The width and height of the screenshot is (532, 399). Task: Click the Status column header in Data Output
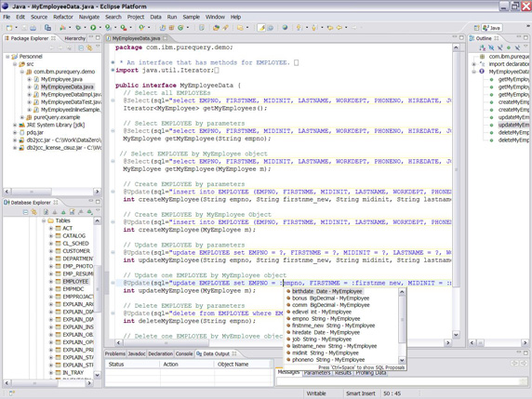point(116,365)
